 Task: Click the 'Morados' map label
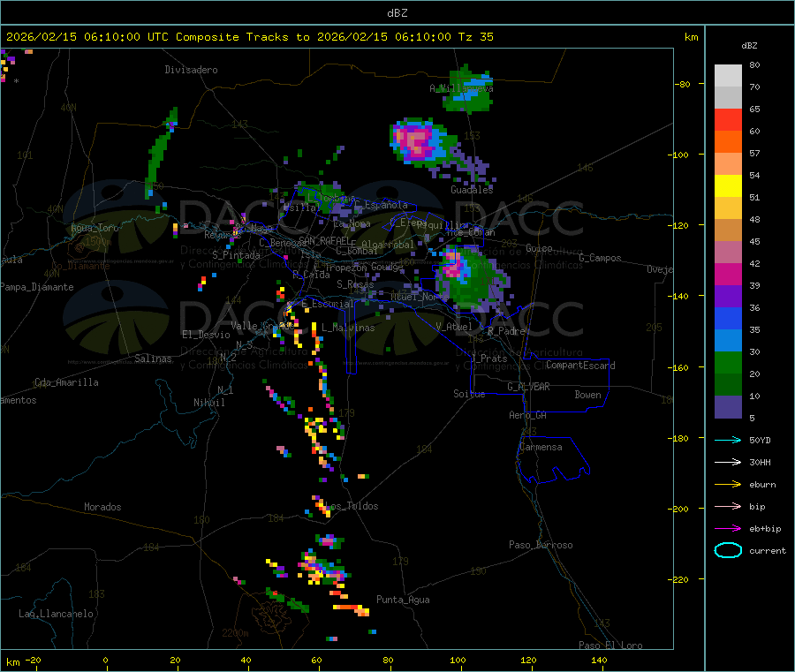[103, 507]
